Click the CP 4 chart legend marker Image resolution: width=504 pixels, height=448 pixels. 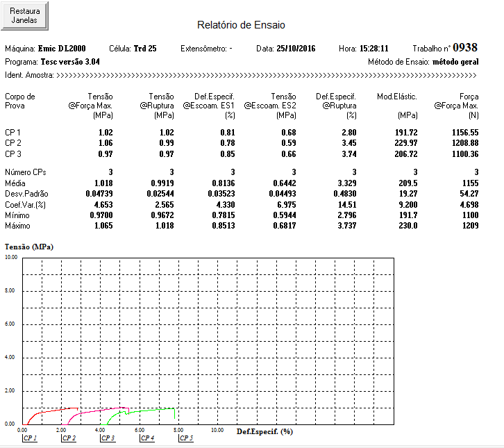tap(148, 438)
